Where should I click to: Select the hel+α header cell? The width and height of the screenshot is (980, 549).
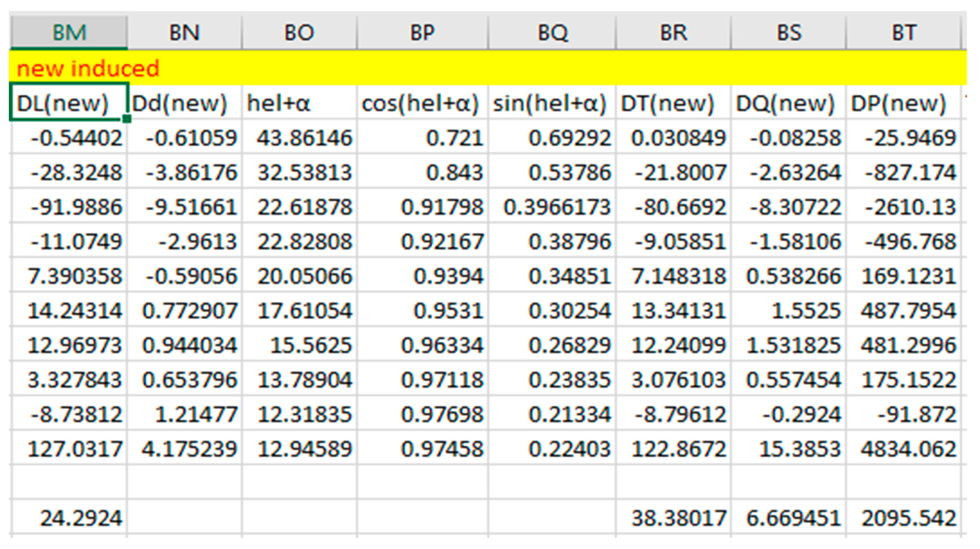click(x=279, y=103)
